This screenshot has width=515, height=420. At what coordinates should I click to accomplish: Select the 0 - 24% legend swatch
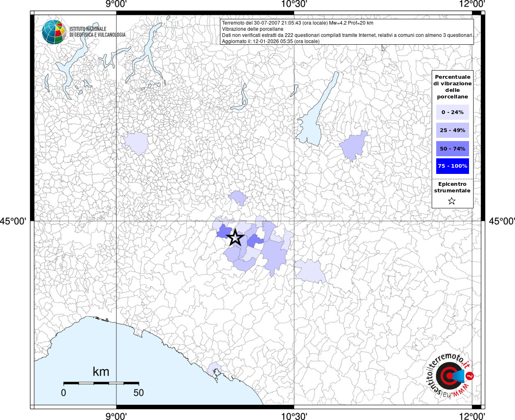pos(452,112)
